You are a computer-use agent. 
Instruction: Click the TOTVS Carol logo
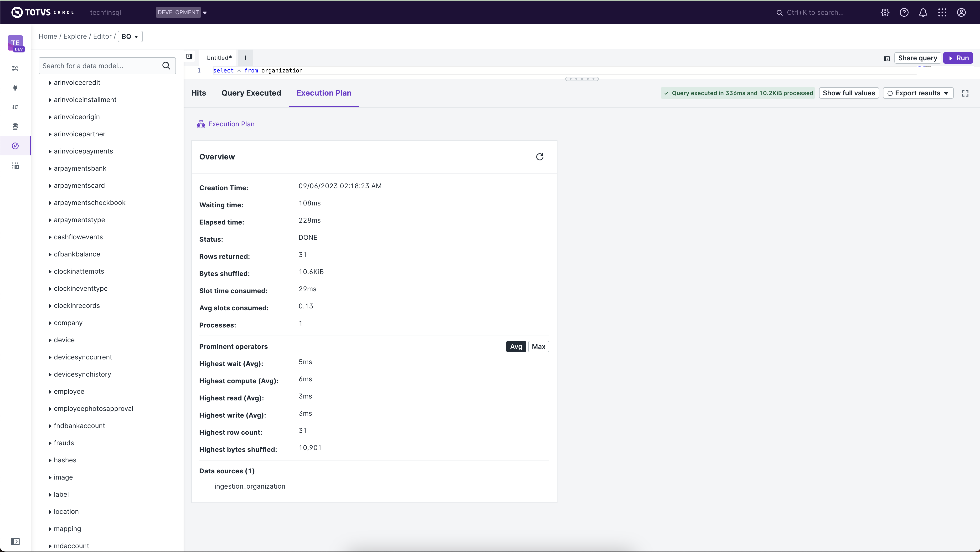[x=43, y=12]
